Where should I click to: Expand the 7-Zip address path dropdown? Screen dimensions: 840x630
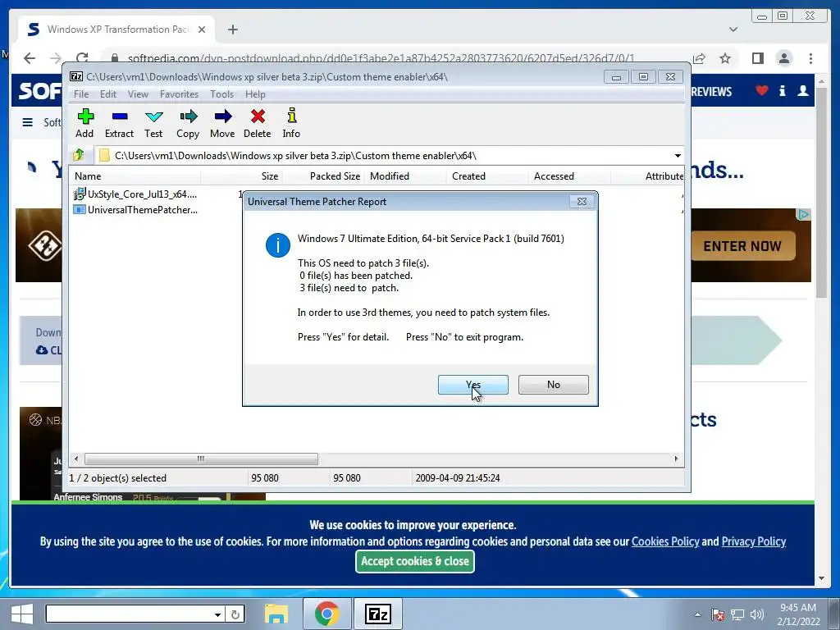click(x=678, y=155)
